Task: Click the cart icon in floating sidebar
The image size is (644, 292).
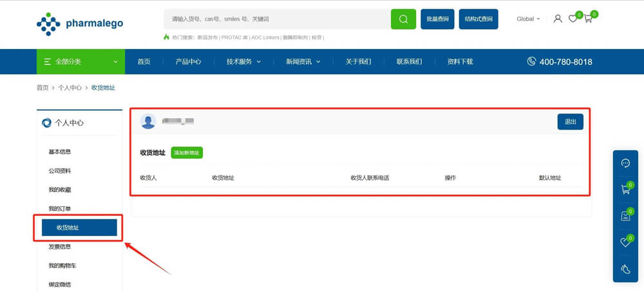Action: tap(625, 190)
